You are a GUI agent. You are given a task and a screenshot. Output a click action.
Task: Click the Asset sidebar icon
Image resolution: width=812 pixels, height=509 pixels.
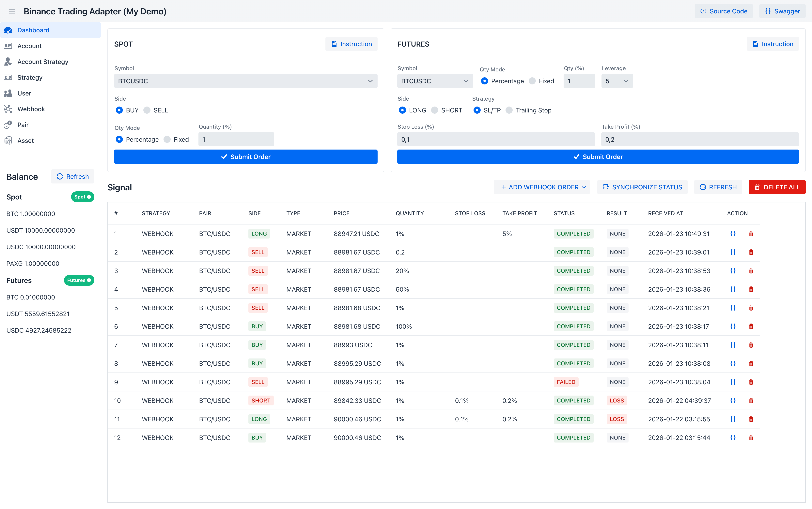point(8,141)
